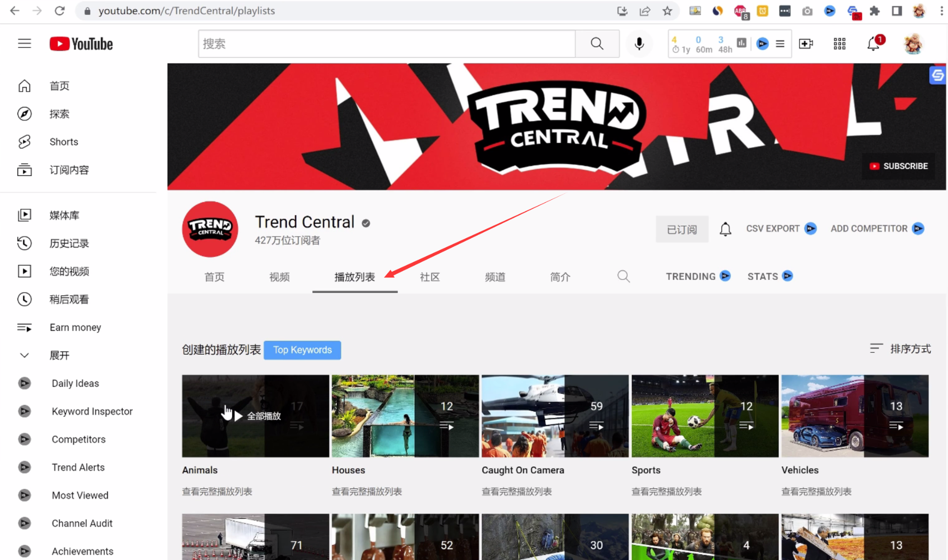Click the share page icon in address bar
The image size is (948, 560).
coord(645,11)
